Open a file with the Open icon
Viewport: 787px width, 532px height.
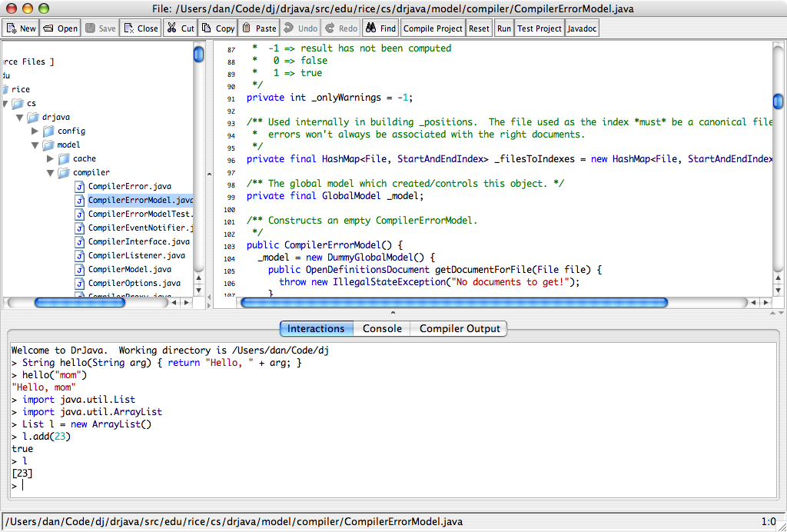[48, 28]
